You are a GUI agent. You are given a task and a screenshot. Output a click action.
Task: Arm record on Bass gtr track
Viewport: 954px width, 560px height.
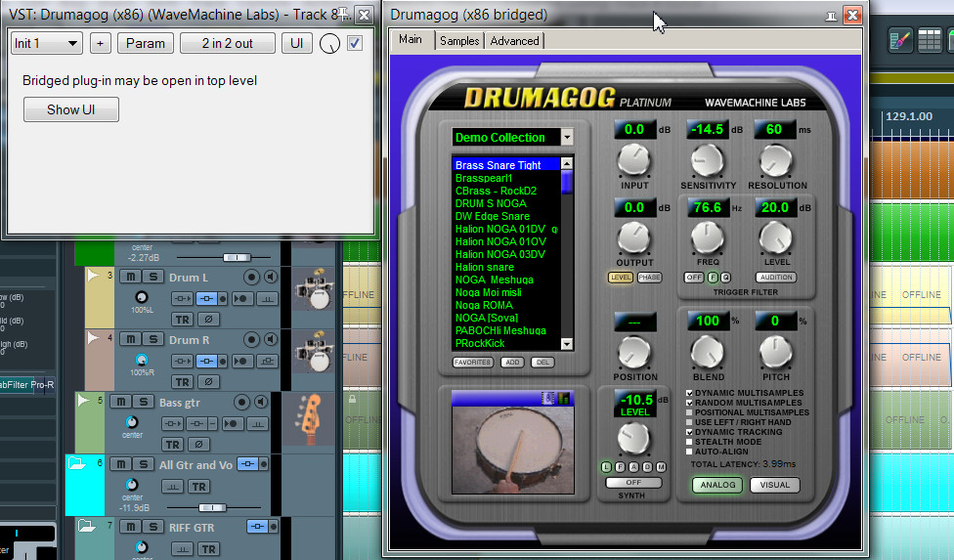pos(241,402)
